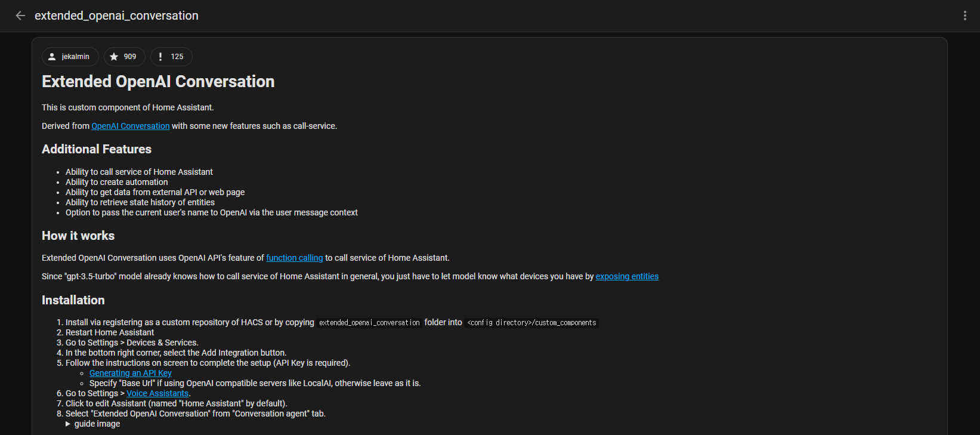
Task: Go back using the arrow icon
Action: [x=20, y=16]
